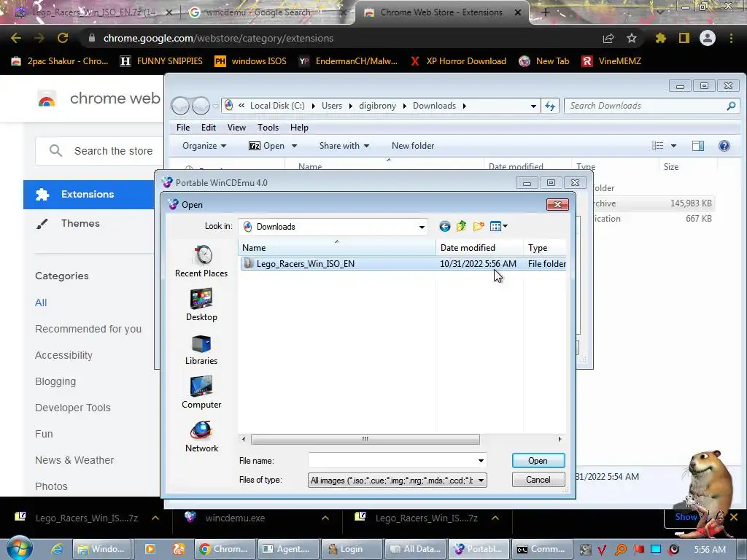Open Chrome side panel icon
The image size is (747, 560).
[684, 38]
